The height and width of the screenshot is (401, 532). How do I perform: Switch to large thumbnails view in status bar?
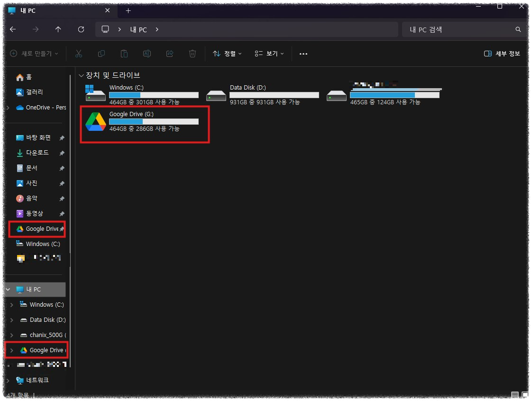click(x=524, y=395)
